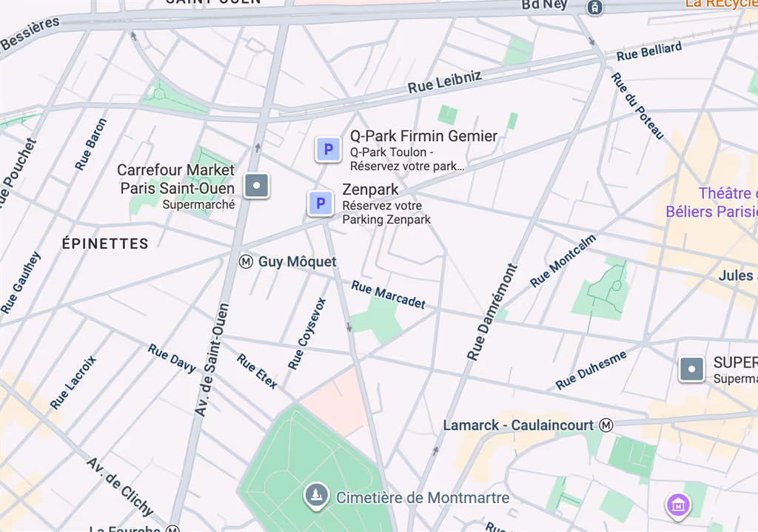Select the Zenpark parking marker
The height and width of the screenshot is (532, 758).
point(321,203)
